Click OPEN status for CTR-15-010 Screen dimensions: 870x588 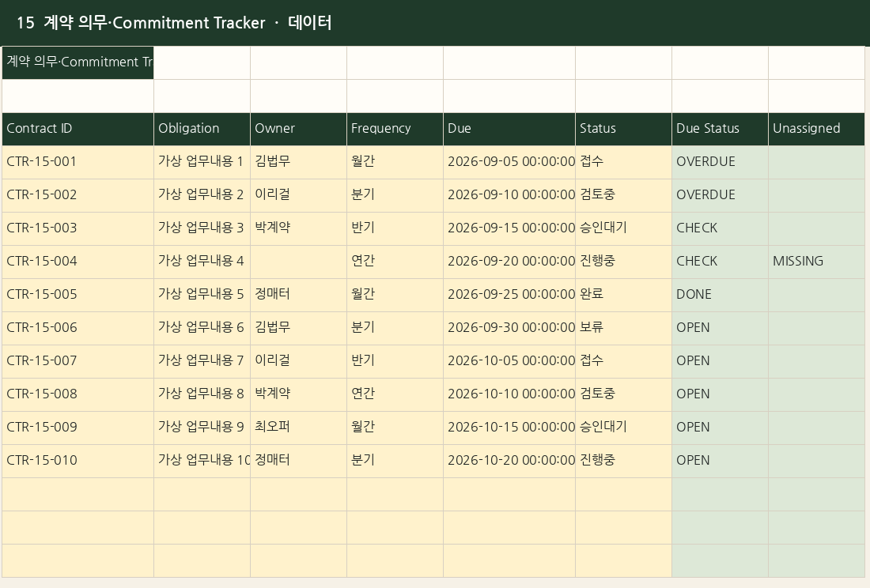(721, 462)
